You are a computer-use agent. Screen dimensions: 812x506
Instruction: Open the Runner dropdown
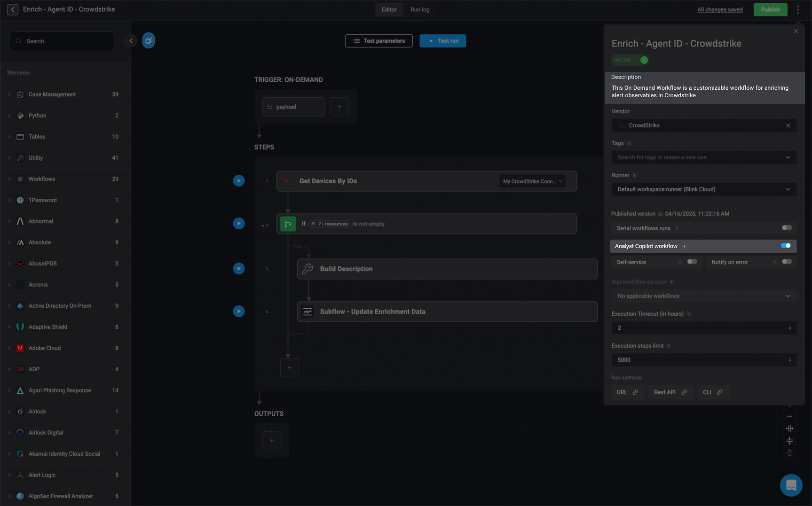704,189
